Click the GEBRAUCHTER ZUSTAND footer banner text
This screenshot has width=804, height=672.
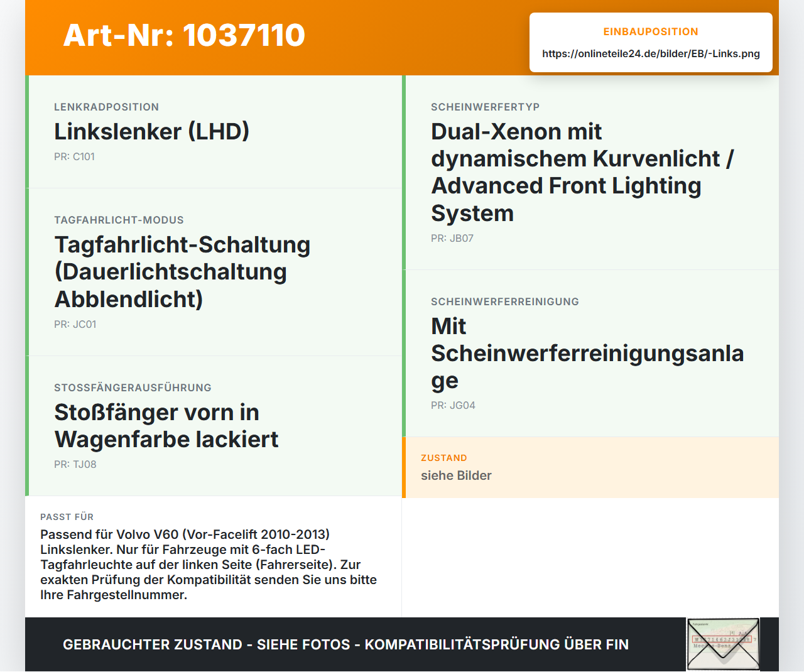click(345, 644)
